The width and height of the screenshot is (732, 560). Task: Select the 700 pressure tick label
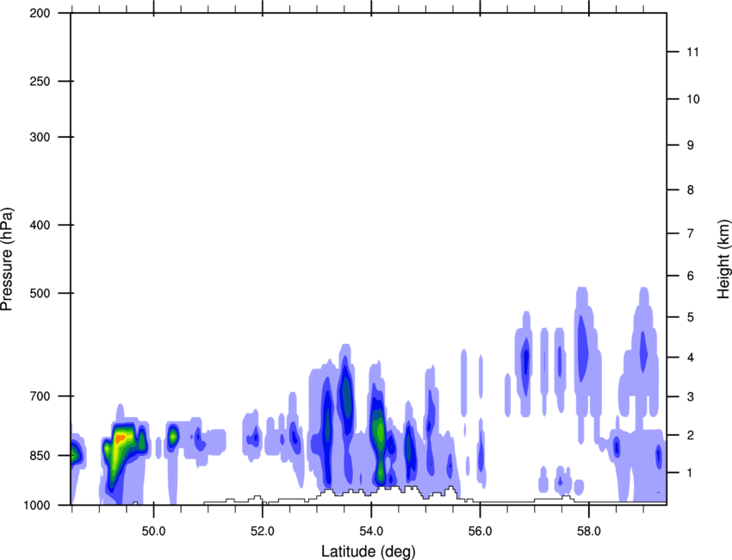(40, 396)
